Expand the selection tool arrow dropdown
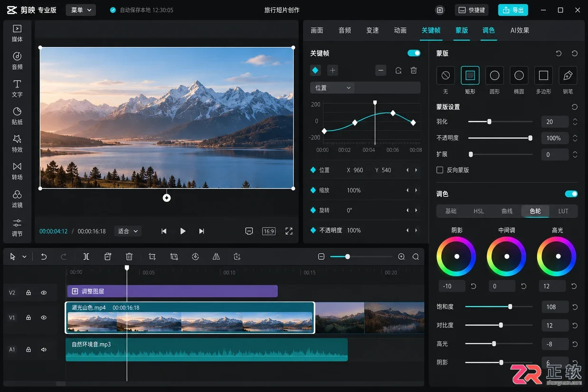The height and width of the screenshot is (392, 588). coord(24,257)
